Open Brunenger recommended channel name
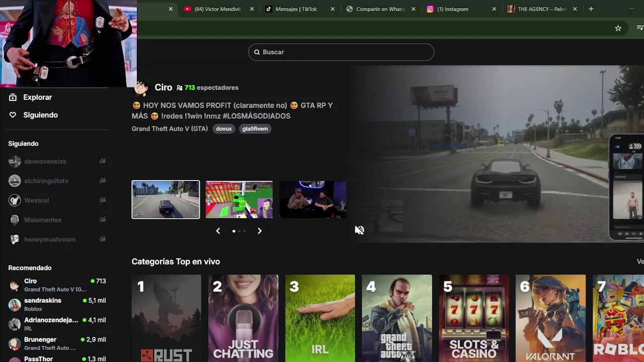644x362 pixels. [x=40, y=340]
